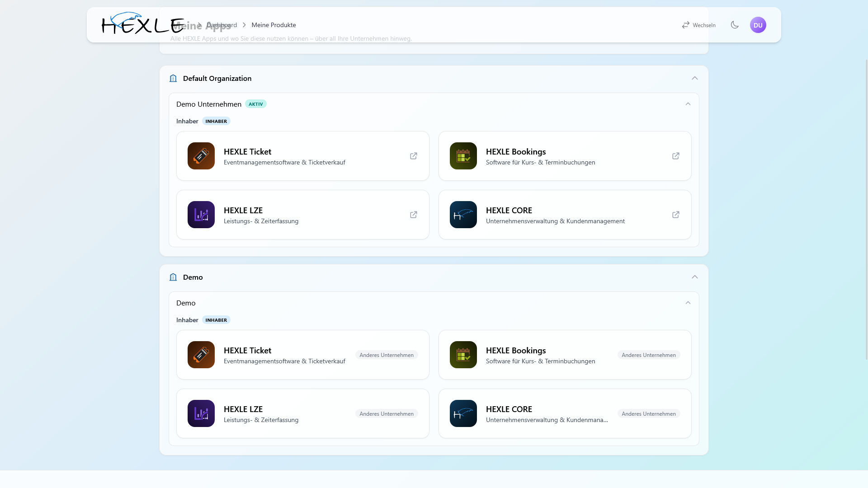
Task: Toggle dark mode with moon icon
Action: tap(735, 25)
